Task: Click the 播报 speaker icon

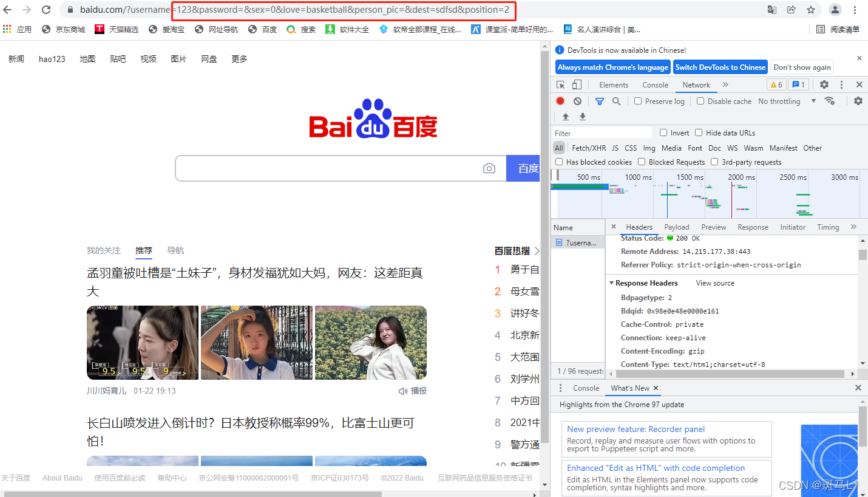Action: (x=402, y=391)
